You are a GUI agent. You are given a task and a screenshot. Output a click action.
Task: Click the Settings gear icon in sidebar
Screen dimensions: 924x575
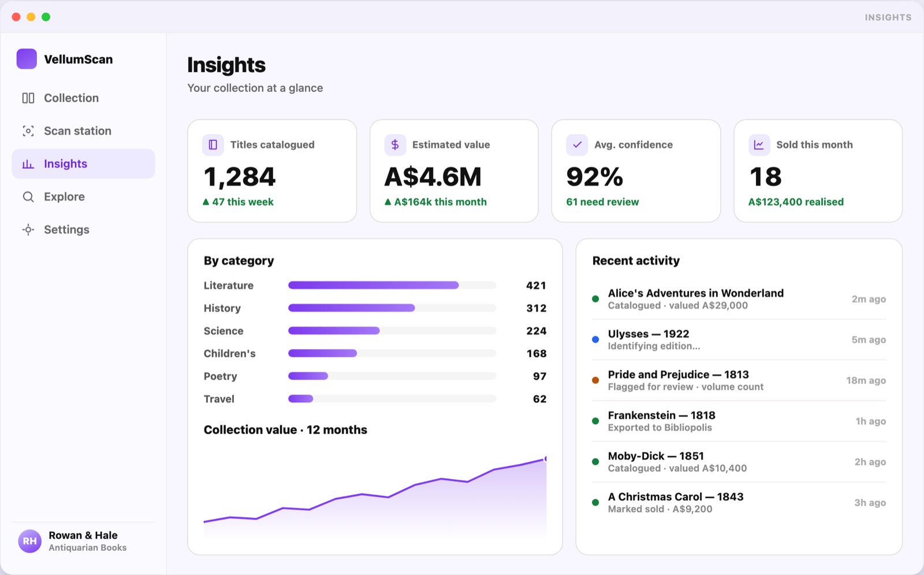pyautogui.click(x=28, y=229)
